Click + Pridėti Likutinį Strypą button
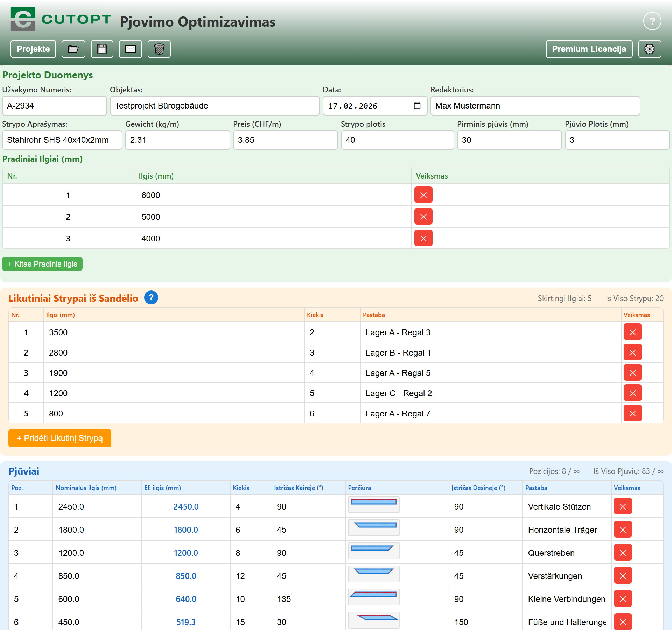This screenshot has height=630, width=672. [x=60, y=438]
